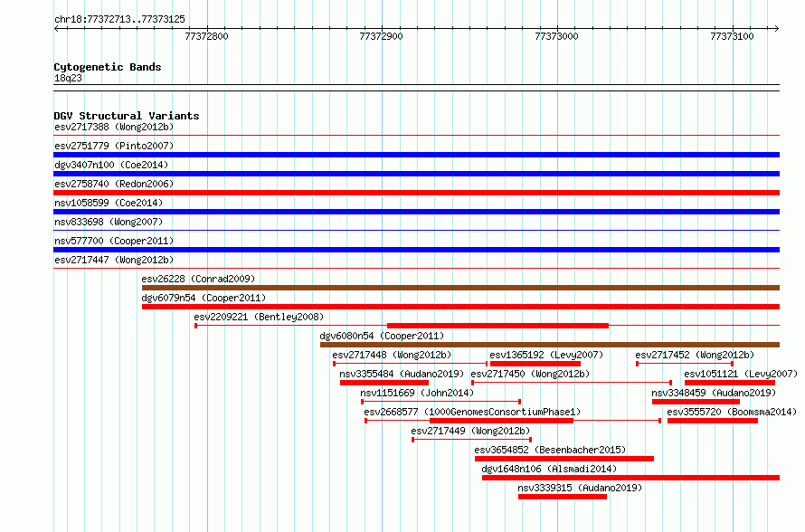Click the esv2209221 (Bentley2008) thick red segment
This screenshot has width=805, height=532.
[497, 326]
